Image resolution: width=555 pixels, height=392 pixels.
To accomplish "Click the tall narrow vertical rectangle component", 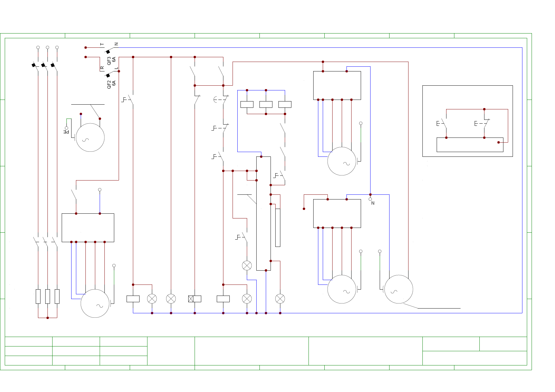I will [x=278, y=227].
